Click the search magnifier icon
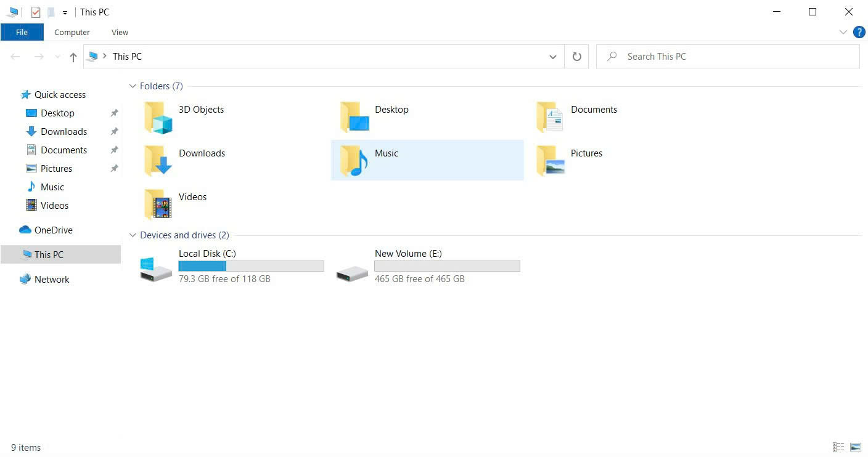Image resolution: width=868 pixels, height=457 pixels. click(x=612, y=57)
